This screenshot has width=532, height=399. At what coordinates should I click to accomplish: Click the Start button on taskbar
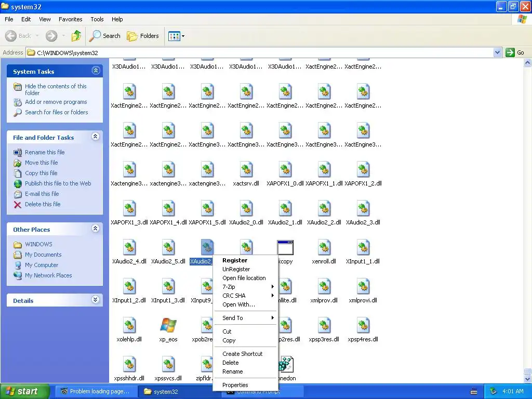(x=25, y=391)
